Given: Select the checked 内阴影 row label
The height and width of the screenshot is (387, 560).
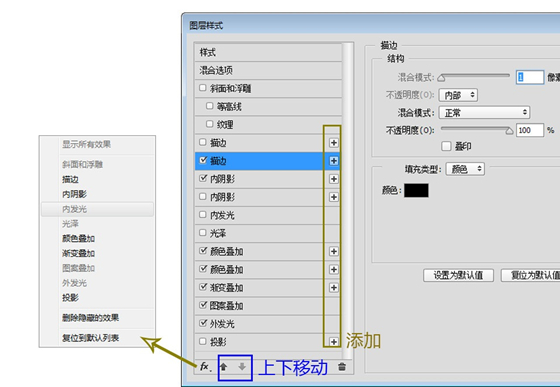Looking at the screenshot, I should [222, 179].
